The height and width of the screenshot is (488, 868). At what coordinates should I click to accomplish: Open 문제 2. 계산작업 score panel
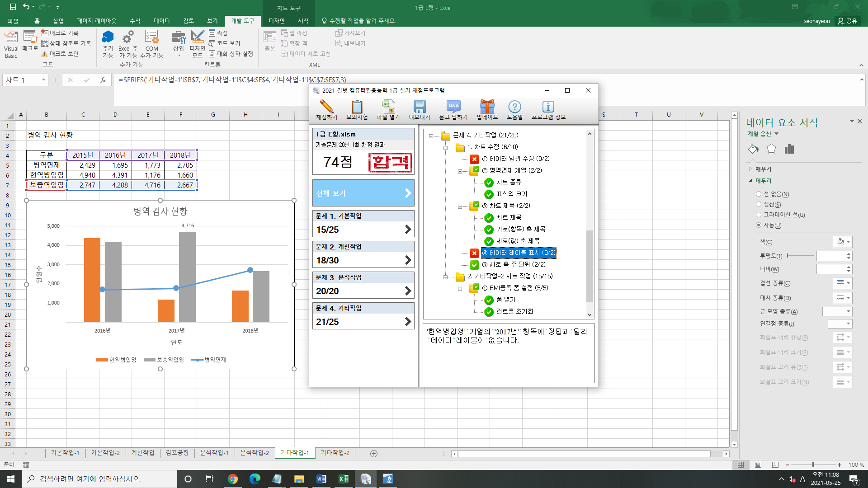[363, 254]
